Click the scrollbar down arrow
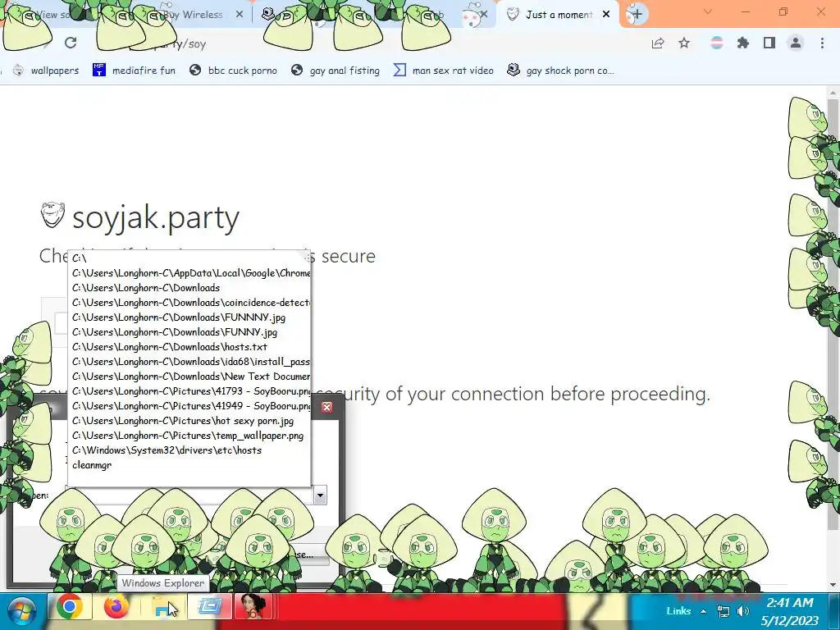Image resolution: width=840 pixels, height=630 pixels. point(833,584)
